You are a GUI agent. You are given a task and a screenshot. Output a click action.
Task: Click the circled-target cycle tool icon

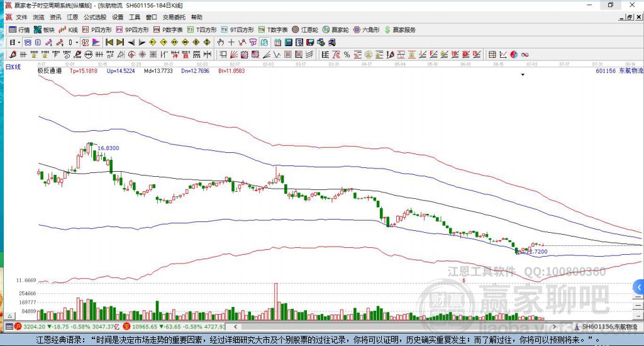click(131, 55)
